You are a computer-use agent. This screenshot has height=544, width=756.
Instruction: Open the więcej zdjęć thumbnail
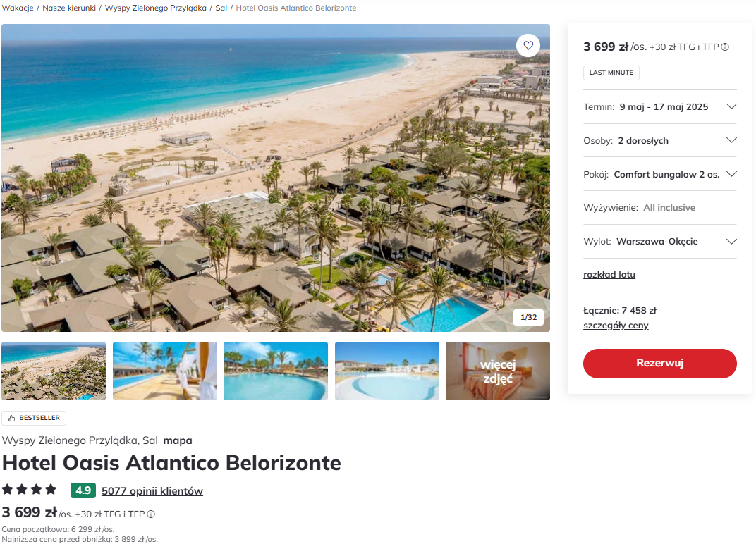pos(498,371)
